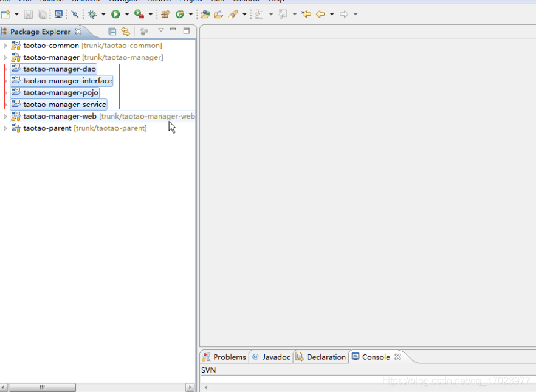Image resolution: width=536 pixels, height=392 pixels.
Task: Click the New Java Package icon
Action: click(165, 15)
